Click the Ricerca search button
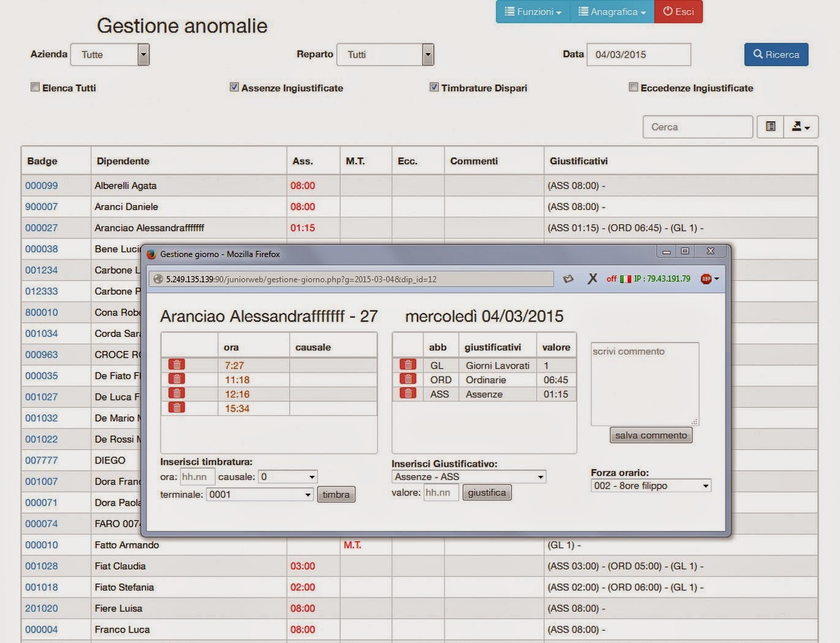Viewport: 840px width, 643px height. pyautogui.click(x=776, y=55)
